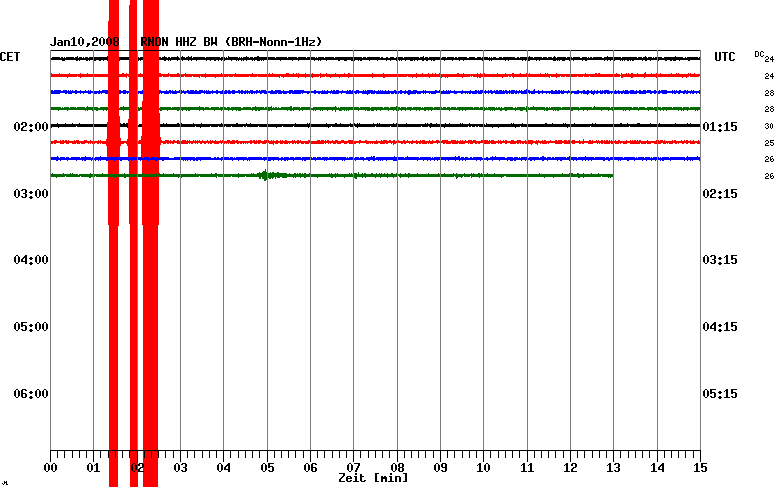
Task: Click minute tick label 14
Action: [x=657, y=468]
